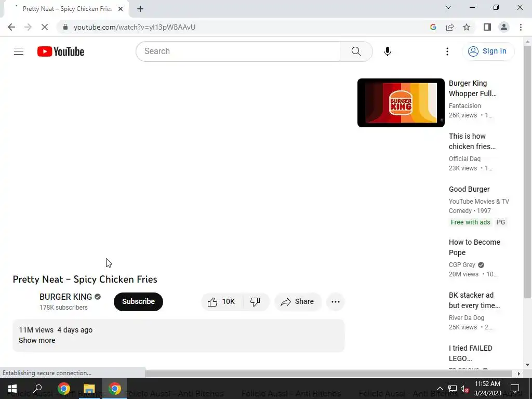Focus the YouTube Search input field
532x399 pixels.
[x=238, y=51]
